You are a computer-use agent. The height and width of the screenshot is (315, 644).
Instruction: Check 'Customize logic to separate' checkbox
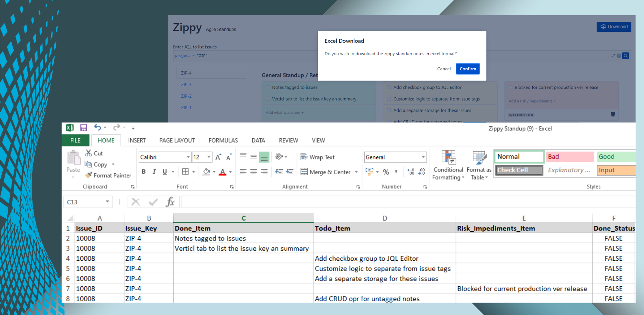tap(389, 99)
